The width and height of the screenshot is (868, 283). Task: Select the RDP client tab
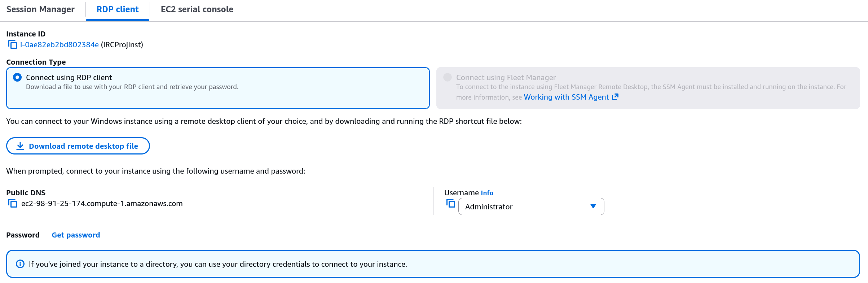[118, 9]
